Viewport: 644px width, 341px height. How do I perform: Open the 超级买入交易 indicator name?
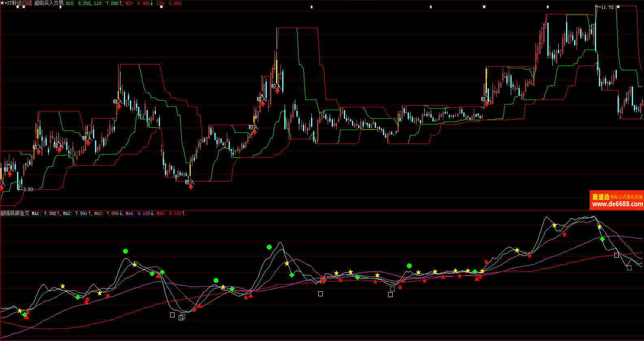click(x=49, y=3)
